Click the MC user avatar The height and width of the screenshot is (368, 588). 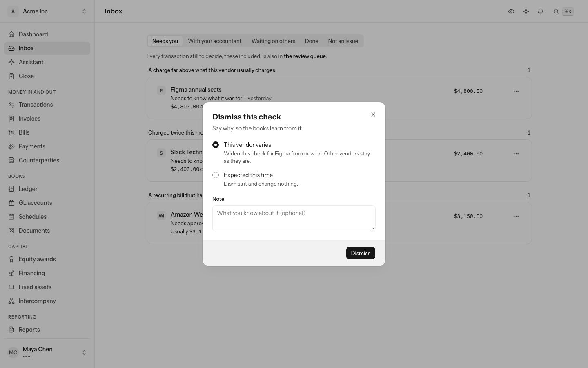(13, 352)
